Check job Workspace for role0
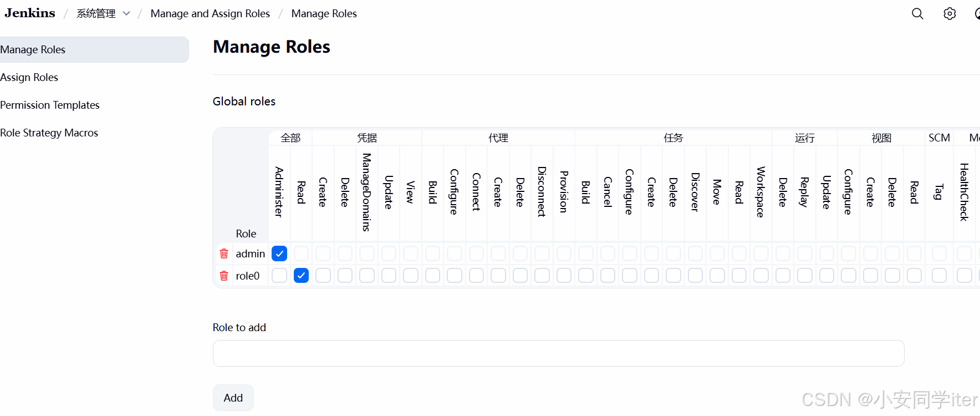 tap(761, 276)
